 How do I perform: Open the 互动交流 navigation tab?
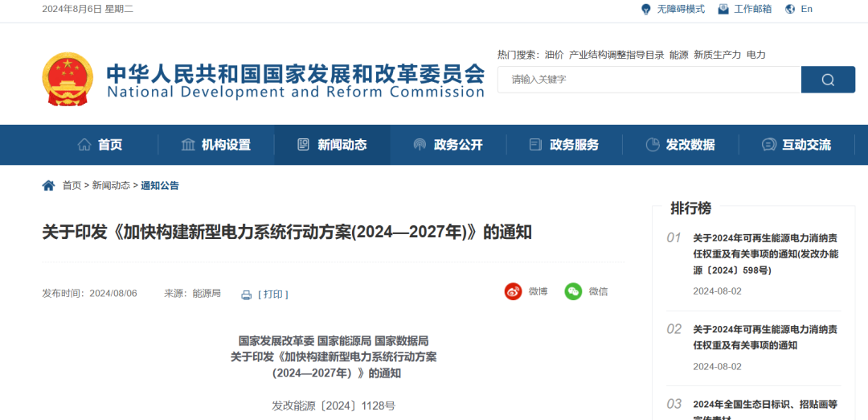(796, 145)
